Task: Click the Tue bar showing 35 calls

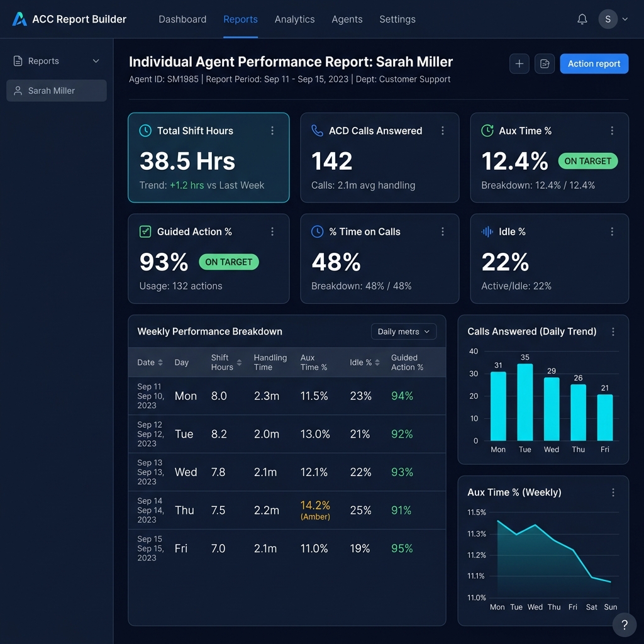Action: coord(525,402)
